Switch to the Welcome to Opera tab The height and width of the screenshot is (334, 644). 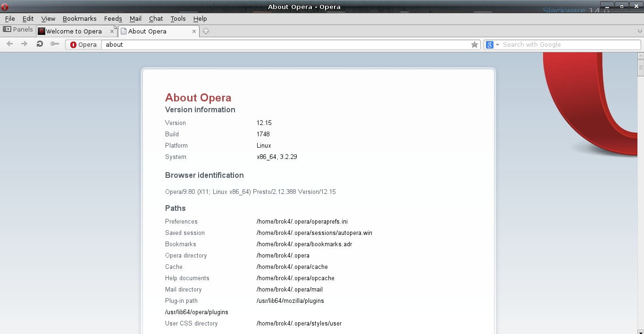[x=74, y=32]
